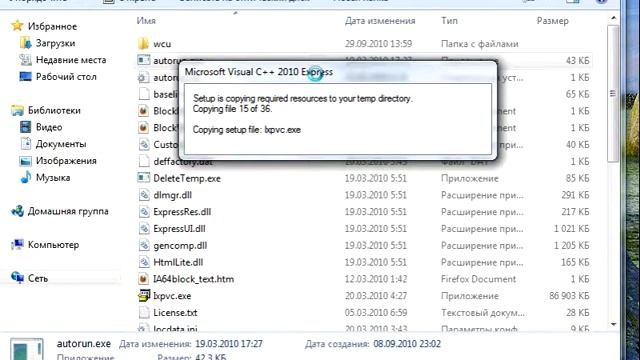Go to Рабочий стол in favorites
This screenshot has height=360, width=640.
pos(66,76)
